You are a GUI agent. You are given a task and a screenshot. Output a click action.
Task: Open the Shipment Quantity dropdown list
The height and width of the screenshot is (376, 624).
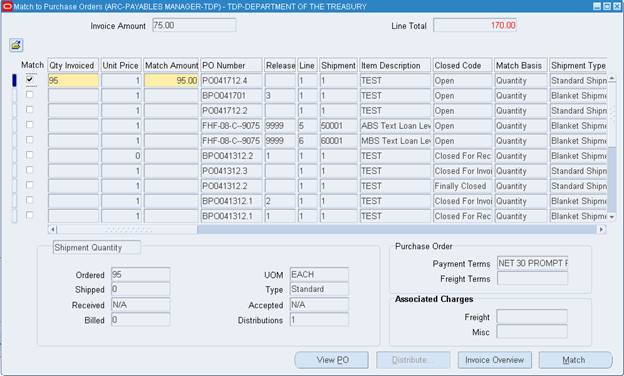(x=97, y=247)
